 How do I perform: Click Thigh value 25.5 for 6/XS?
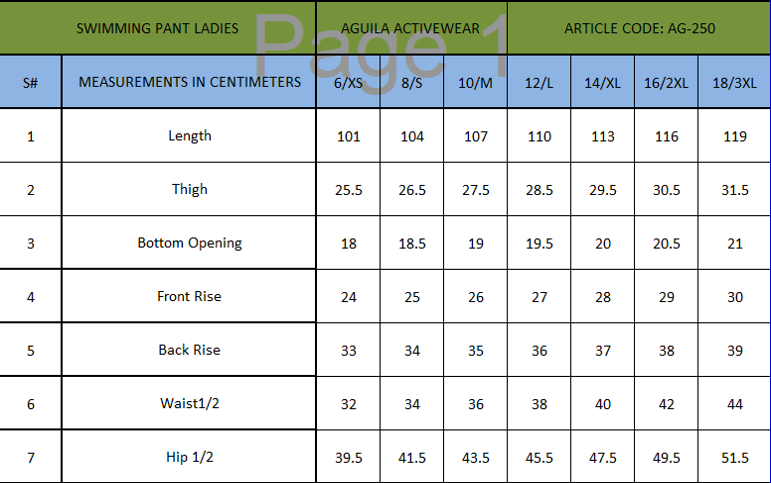348,190
